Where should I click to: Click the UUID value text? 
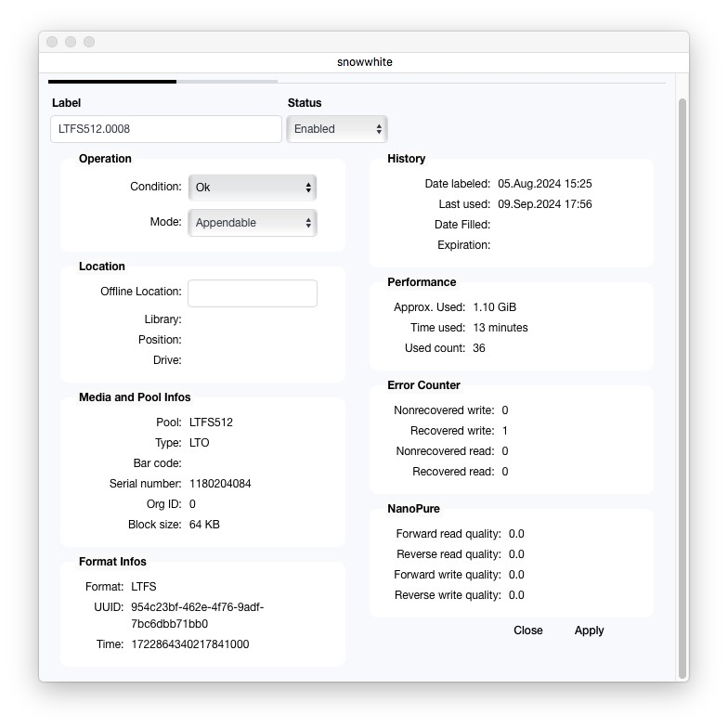click(x=197, y=616)
